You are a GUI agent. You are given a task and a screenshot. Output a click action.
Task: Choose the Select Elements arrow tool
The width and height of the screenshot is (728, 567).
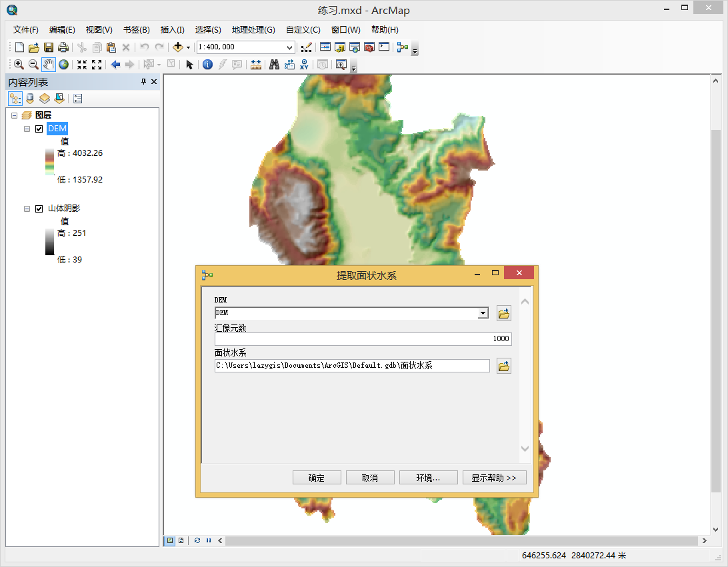click(189, 65)
